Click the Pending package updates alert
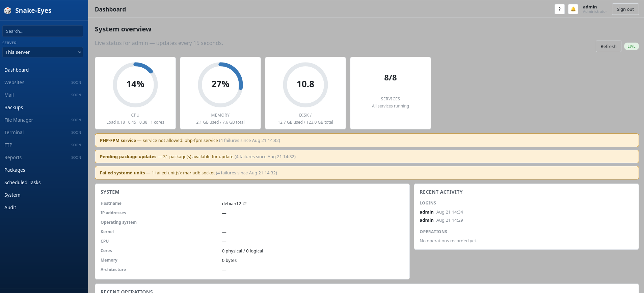644x293 pixels. point(367,156)
